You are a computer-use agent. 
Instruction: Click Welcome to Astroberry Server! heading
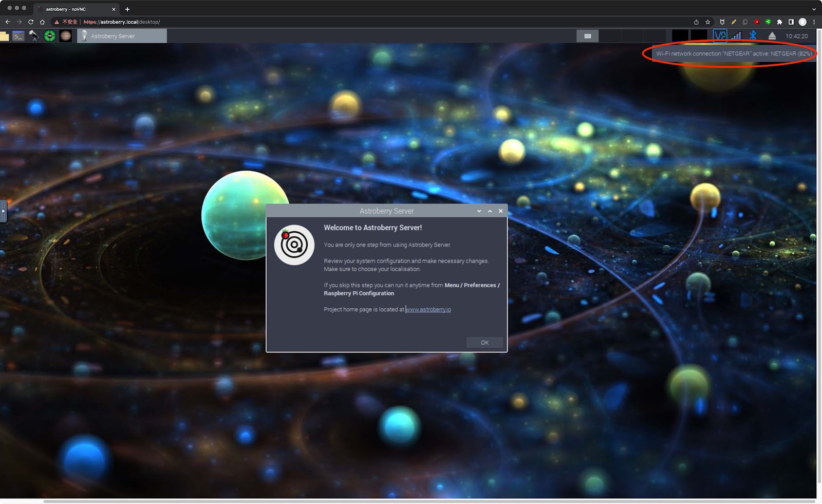(372, 228)
